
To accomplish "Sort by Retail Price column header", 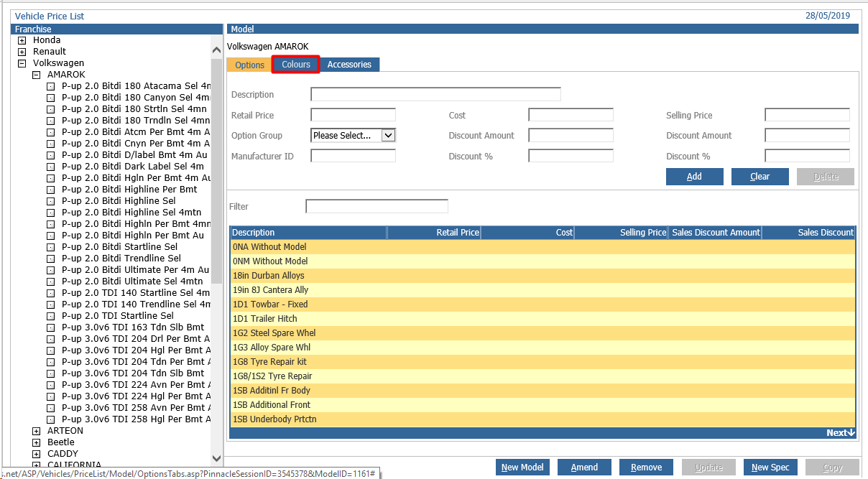I will (x=434, y=233).
